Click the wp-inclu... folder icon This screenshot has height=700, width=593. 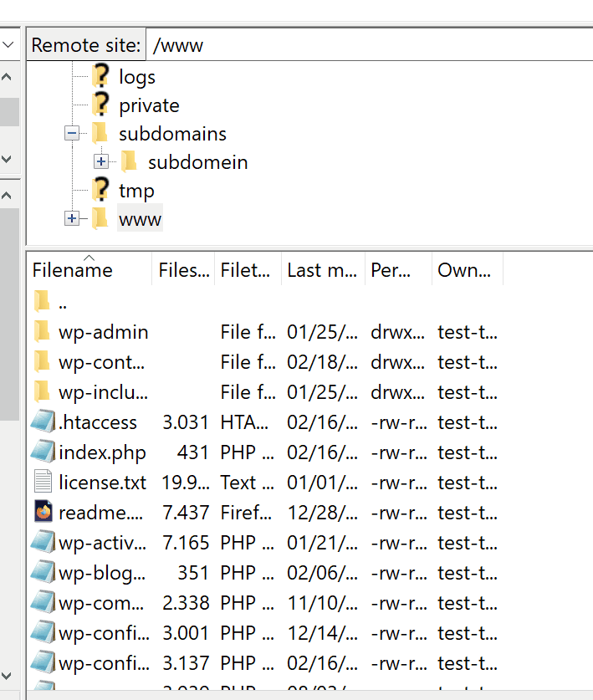tap(42, 391)
